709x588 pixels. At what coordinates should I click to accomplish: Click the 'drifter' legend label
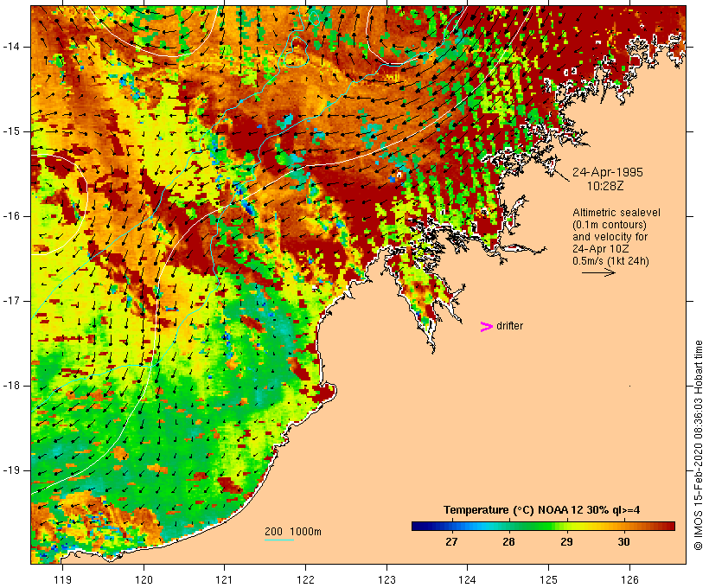tap(509, 326)
